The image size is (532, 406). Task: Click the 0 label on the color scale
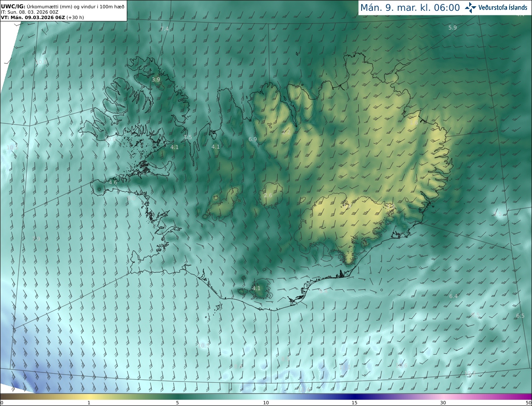pyautogui.click(x=2, y=403)
